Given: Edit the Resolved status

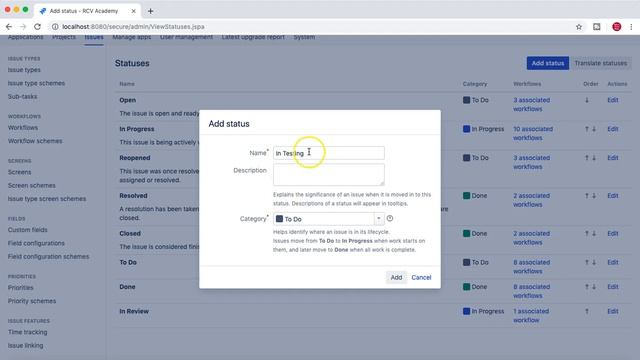Looking at the screenshot, I should click(613, 196).
